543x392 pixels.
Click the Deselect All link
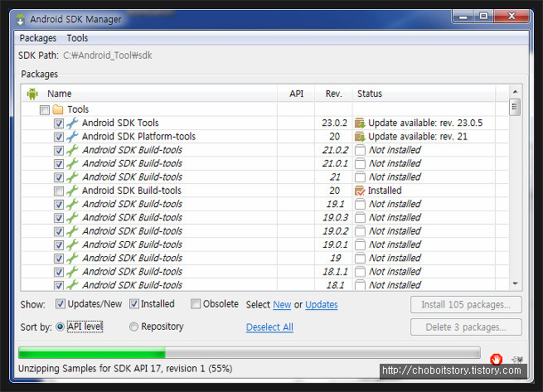pyautogui.click(x=269, y=327)
